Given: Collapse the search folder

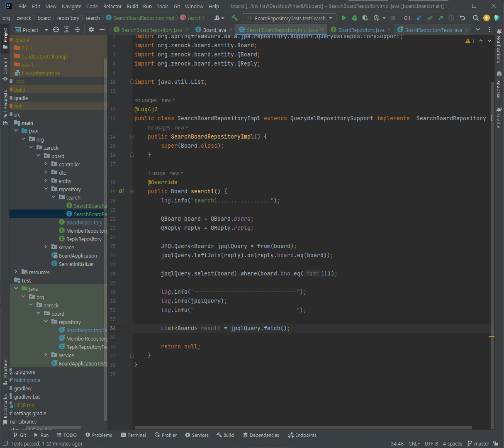Looking at the screenshot, I should pos(53,197).
